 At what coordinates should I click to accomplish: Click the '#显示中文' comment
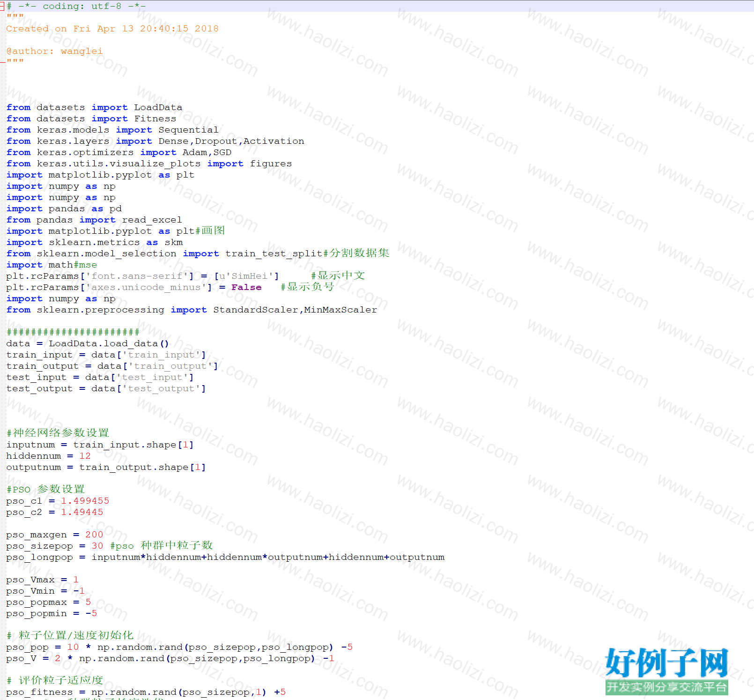[x=338, y=276]
